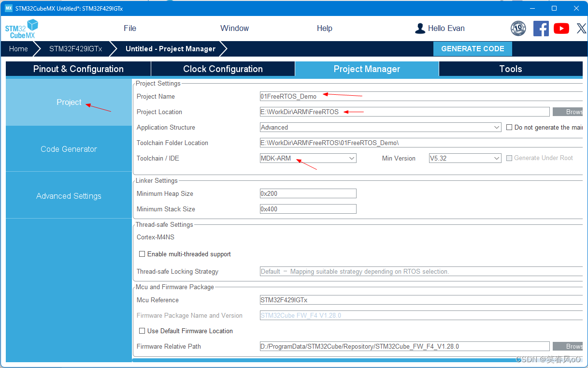The image size is (588, 368).
Task: Check Use Default Firmware Location
Action: (142, 331)
